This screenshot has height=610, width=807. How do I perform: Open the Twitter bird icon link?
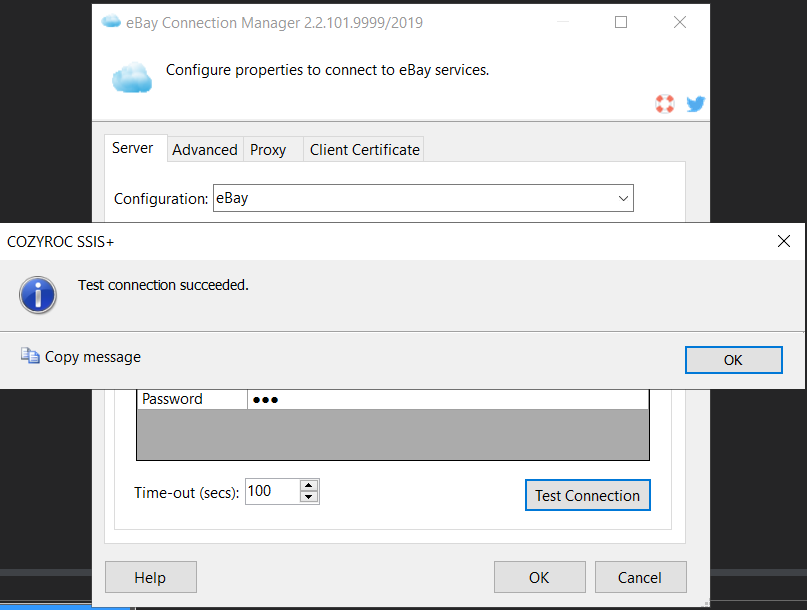click(x=695, y=104)
